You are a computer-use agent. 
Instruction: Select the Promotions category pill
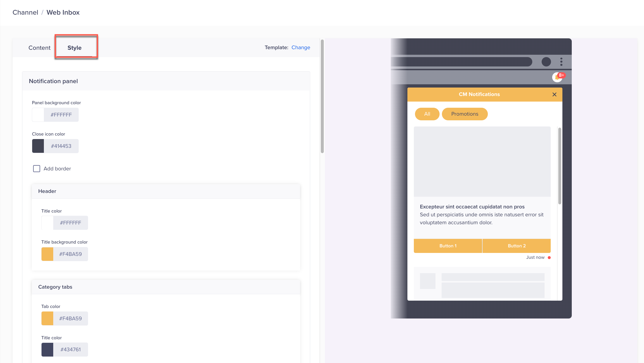464,114
